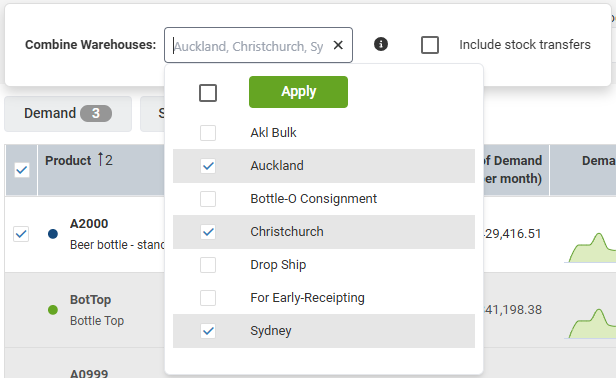Click the BotTop demand sparkline chart
616x378 pixels.
click(x=590, y=323)
